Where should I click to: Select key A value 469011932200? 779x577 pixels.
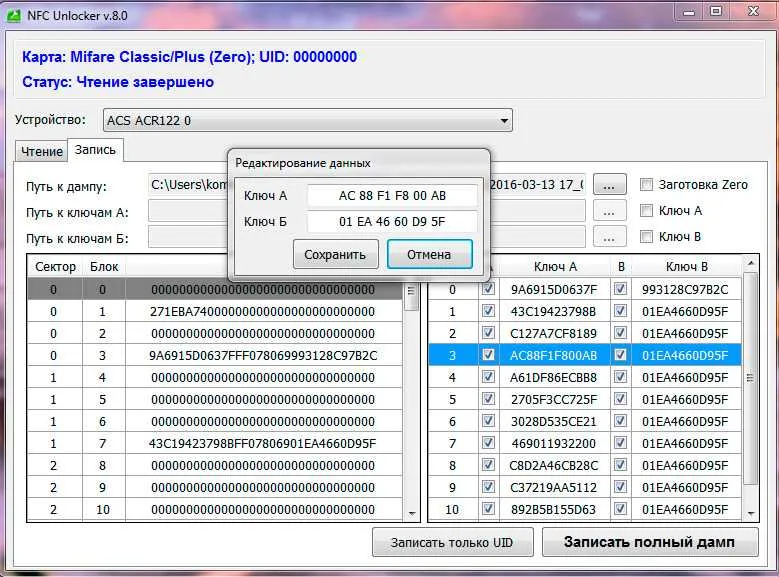tap(554, 443)
